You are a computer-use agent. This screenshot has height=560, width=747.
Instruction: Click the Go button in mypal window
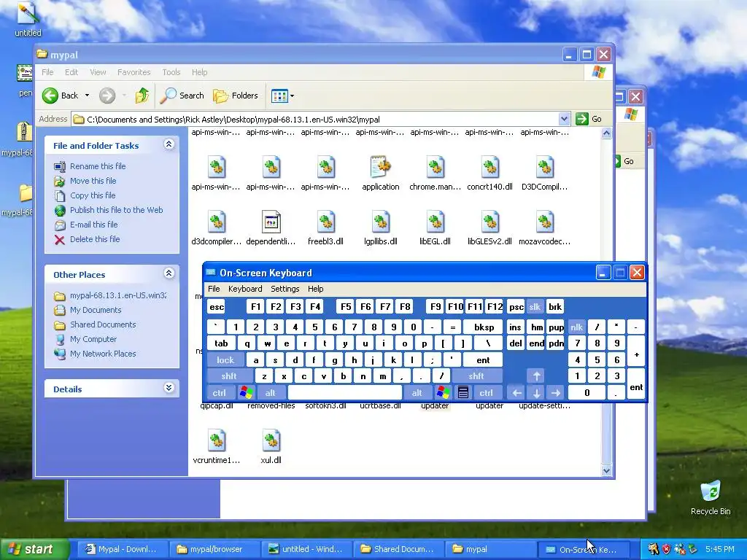pyautogui.click(x=589, y=119)
